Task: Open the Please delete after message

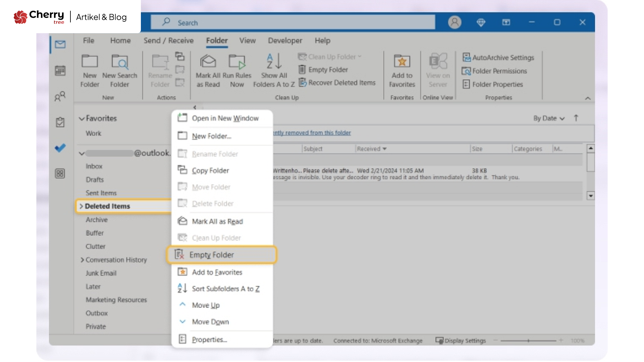Action: (428, 174)
